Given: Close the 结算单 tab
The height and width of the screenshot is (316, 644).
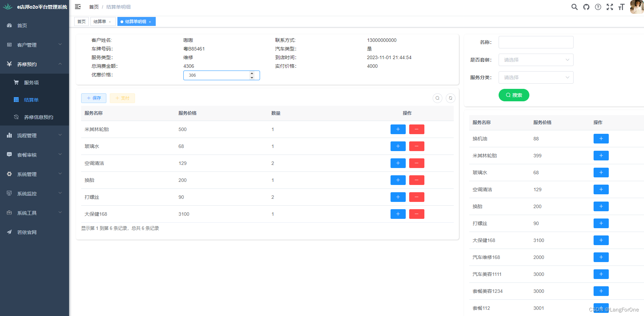Looking at the screenshot, I should click(110, 22).
